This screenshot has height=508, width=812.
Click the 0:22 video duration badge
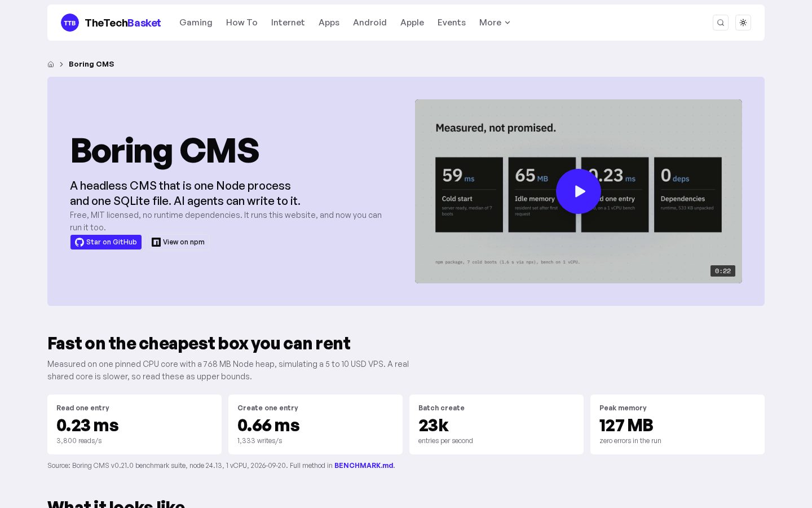723,271
